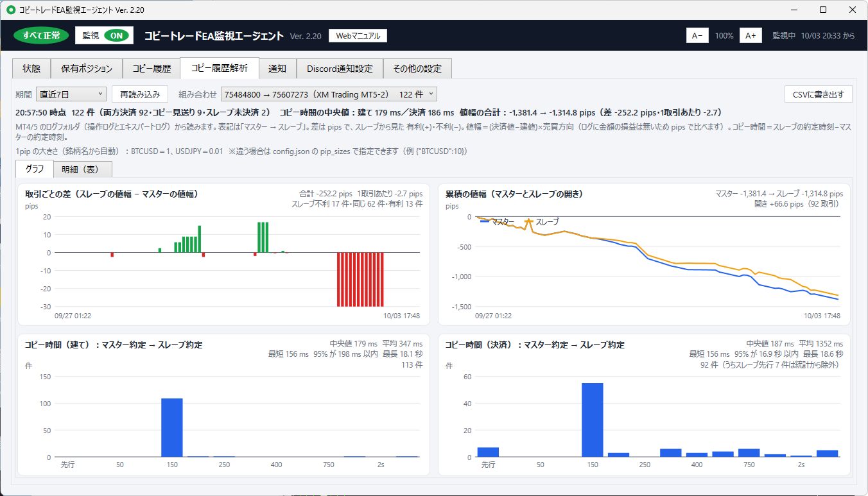Open the その他の設定 tab
This screenshot has height=496, width=868.
[x=417, y=69]
